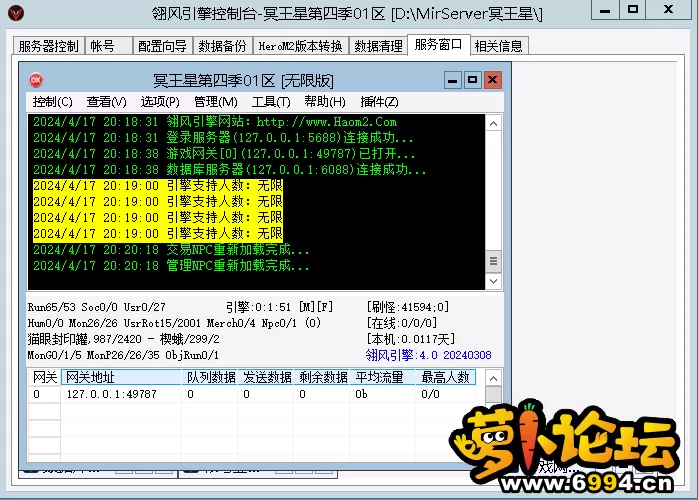Click the Run65/53 status text
This screenshot has width=698, height=500.
coord(51,307)
